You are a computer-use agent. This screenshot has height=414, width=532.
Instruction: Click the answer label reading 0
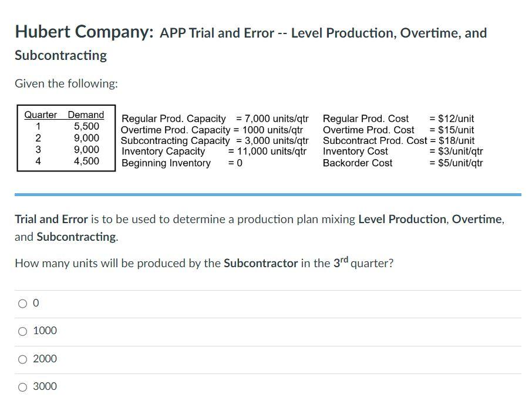tap(36, 303)
